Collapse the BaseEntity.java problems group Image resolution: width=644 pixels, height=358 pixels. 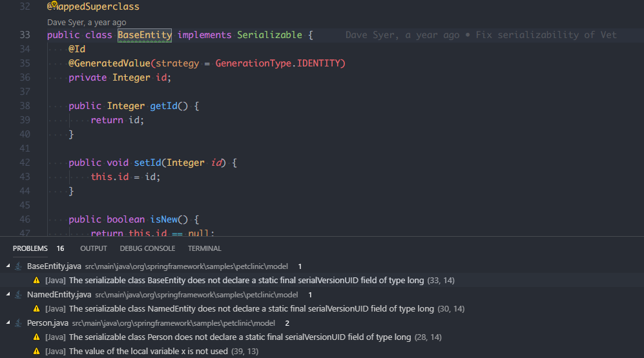[x=8, y=266]
